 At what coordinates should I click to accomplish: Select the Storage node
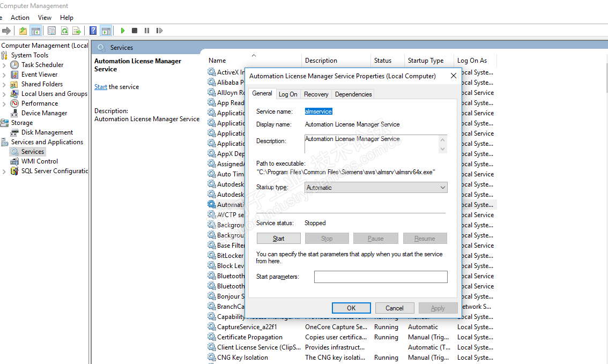tap(21, 123)
